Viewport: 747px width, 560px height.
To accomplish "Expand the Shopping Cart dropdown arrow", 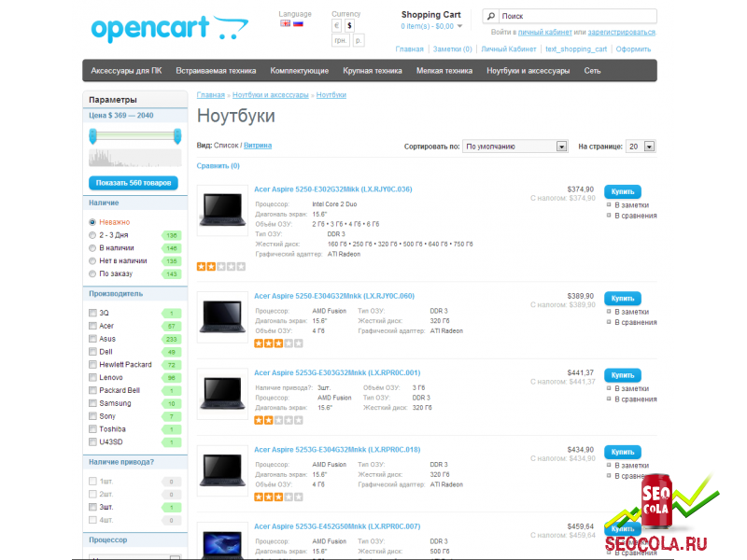I will click(459, 26).
